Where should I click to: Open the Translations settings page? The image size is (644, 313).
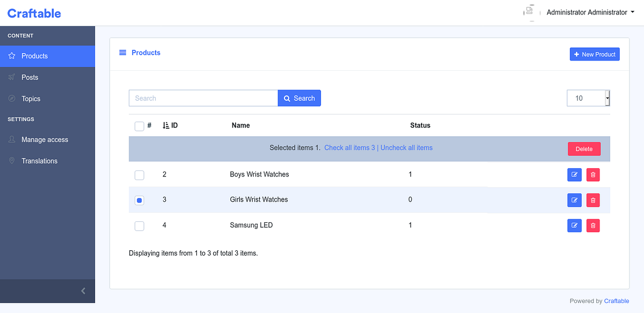(x=39, y=160)
